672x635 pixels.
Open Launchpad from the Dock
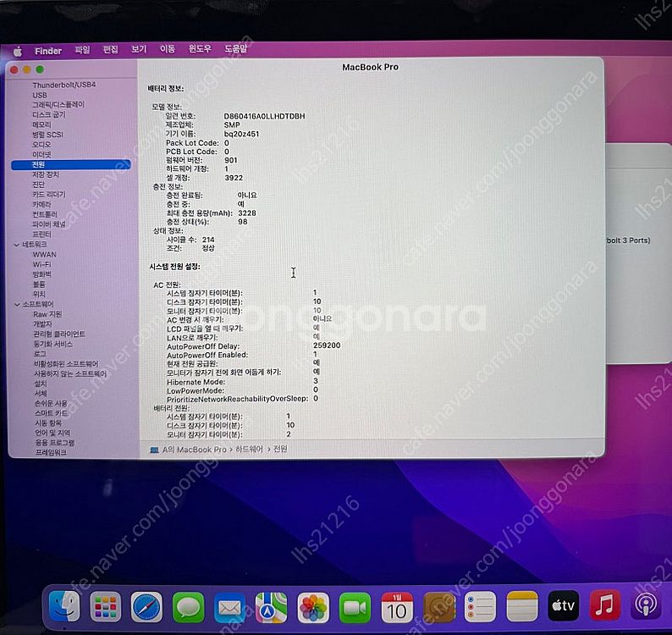(106, 607)
